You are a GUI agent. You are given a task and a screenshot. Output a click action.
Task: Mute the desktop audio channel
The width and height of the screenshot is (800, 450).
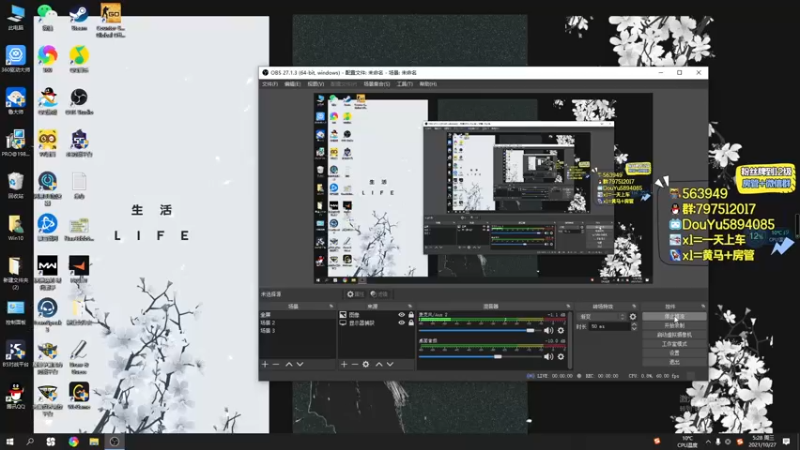tap(548, 357)
